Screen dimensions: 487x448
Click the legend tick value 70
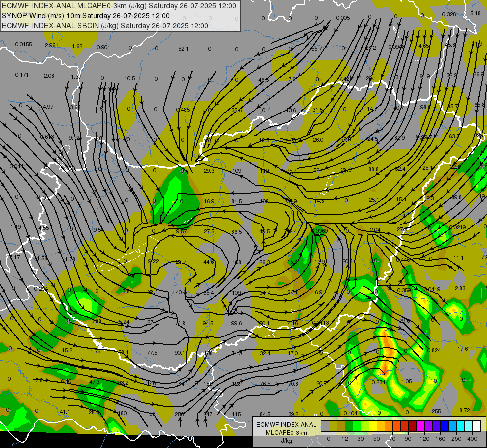tap(392, 439)
